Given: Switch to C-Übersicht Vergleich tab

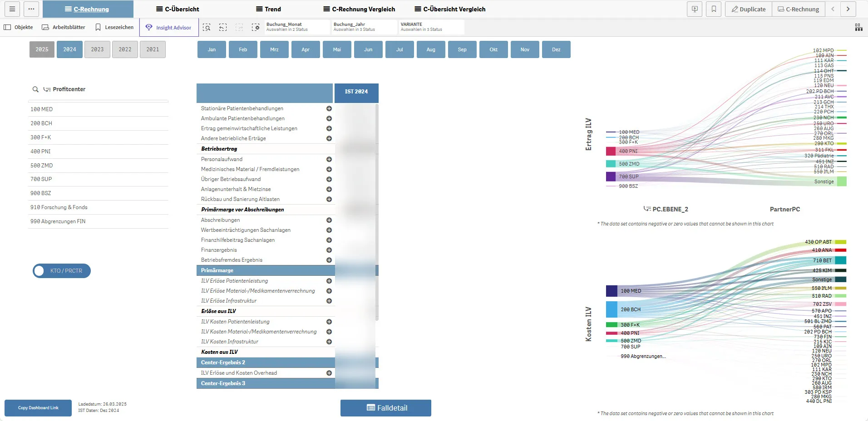Looking at the screenshot, I should pyautogui.click(x=450, y=9).
